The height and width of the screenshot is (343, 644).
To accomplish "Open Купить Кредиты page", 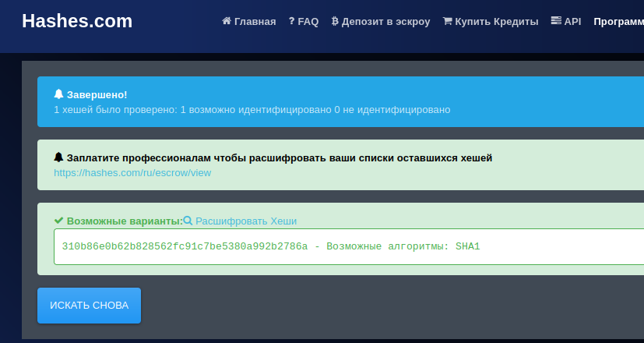I will coord(491,21).
